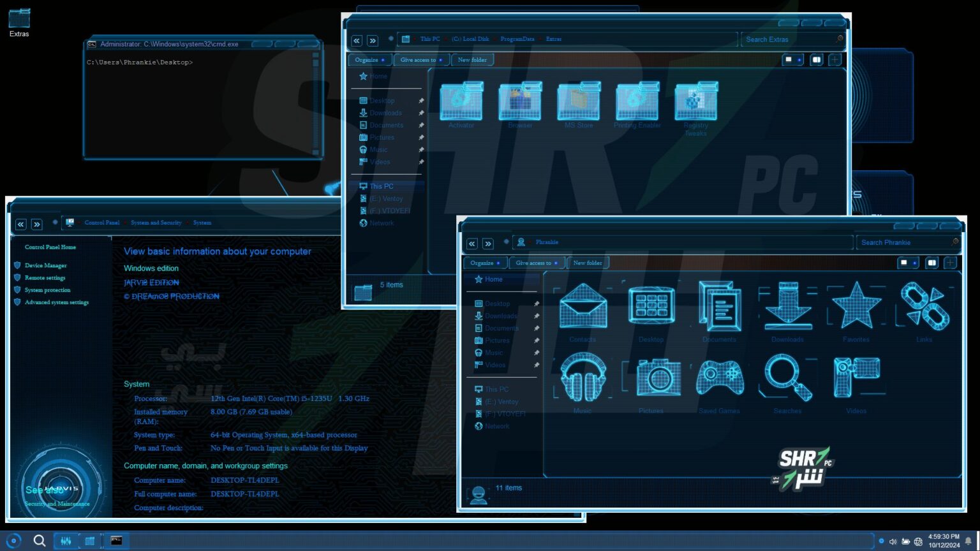Viewport: 980px width, 551px height.
Task: Select System and Security breadcrumb item
Action: coord(156,223)
